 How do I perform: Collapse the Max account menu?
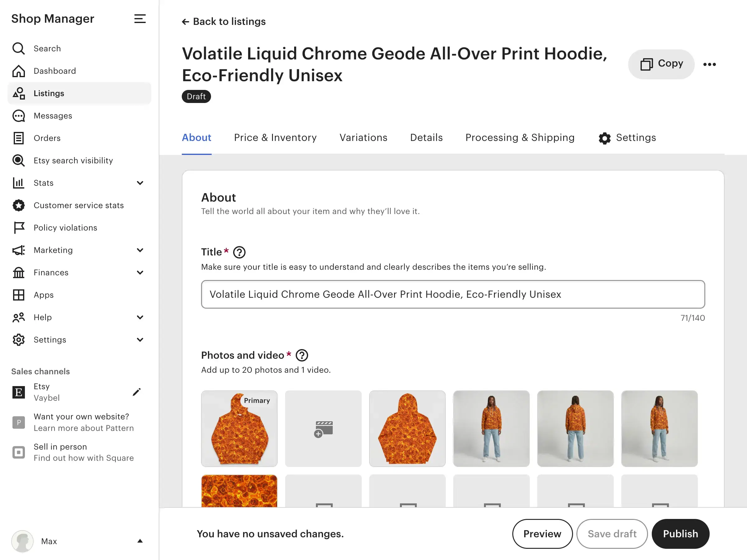140,541
